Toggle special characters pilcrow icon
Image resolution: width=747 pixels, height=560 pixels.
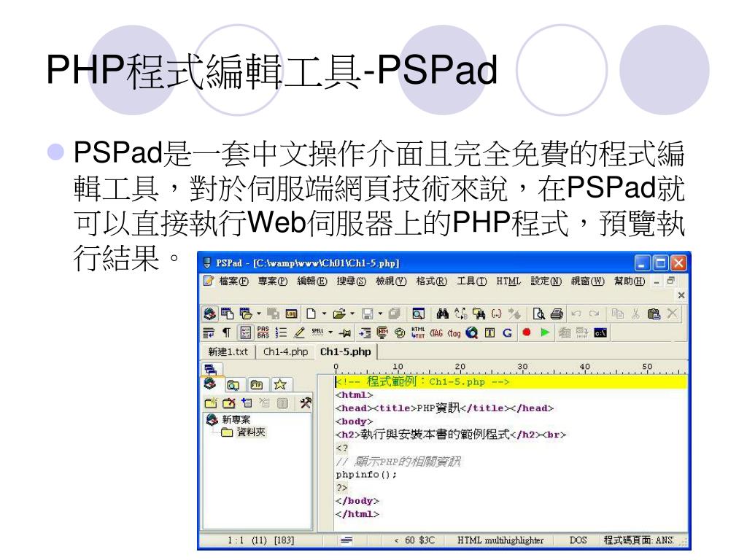[x=227, y=332]
